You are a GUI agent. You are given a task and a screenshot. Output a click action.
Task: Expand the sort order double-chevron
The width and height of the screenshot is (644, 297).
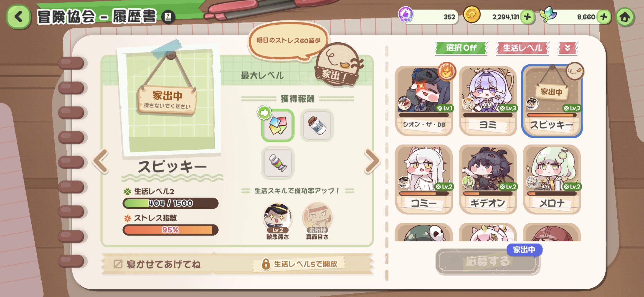(x=567, y=48)
